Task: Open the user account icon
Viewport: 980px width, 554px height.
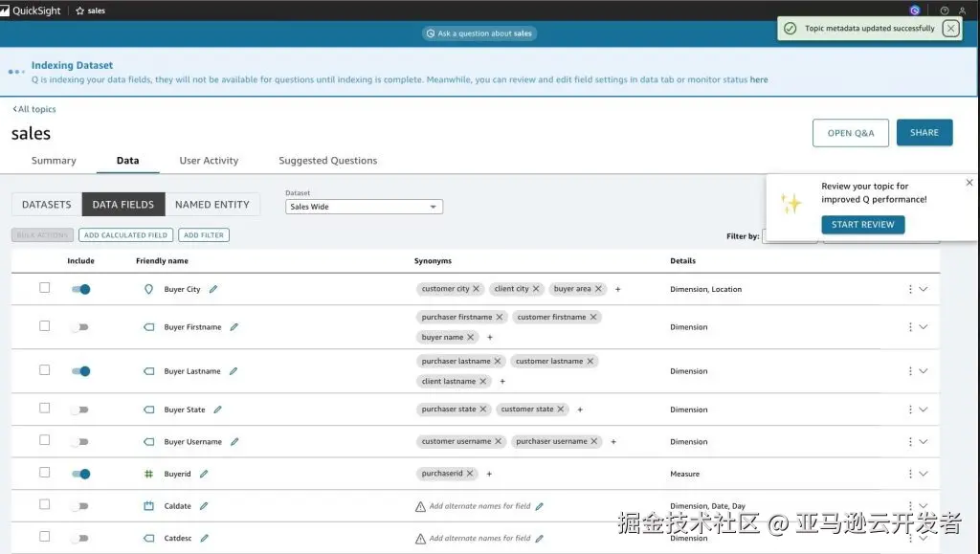Action: click(x=963, y=11)
